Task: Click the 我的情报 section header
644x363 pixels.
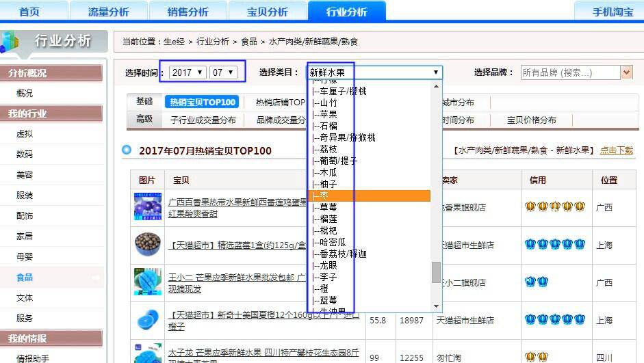Action: (51, 339)
